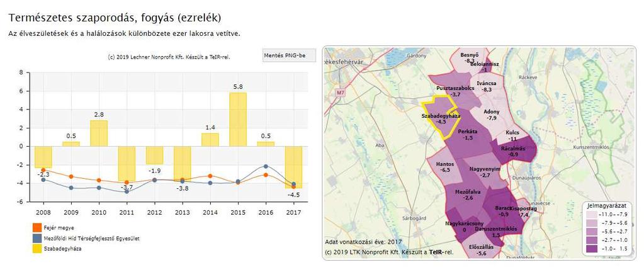Click the blue data point for 2011

(x=127, y=192)
